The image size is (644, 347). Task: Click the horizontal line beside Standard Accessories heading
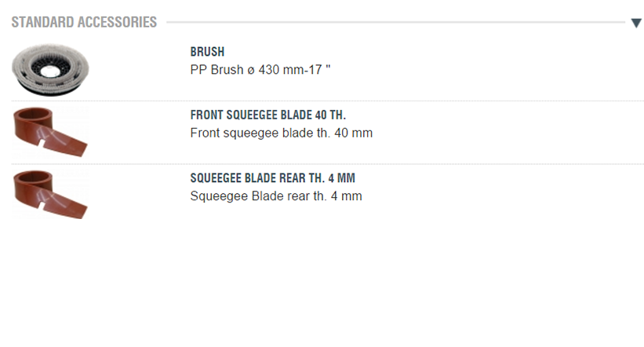coord(392,23)
